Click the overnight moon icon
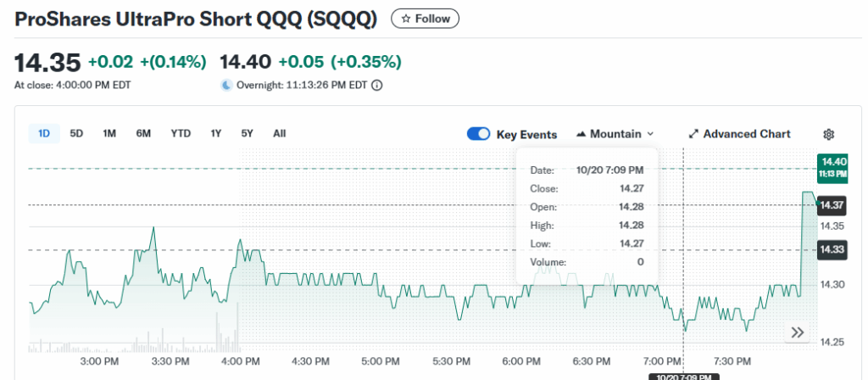Viewport: 868px width, 380px height. tap(226, 85)
